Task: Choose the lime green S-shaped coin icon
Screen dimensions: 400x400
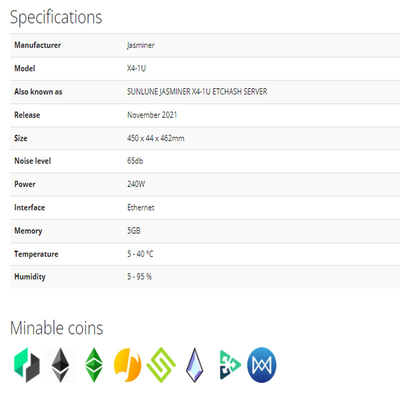Action: (161, 365)
